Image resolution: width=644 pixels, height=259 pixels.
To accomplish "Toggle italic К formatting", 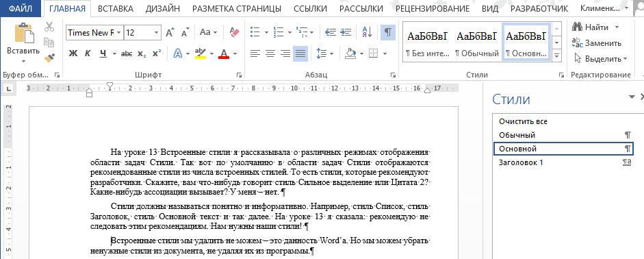I will pos(88,53).
